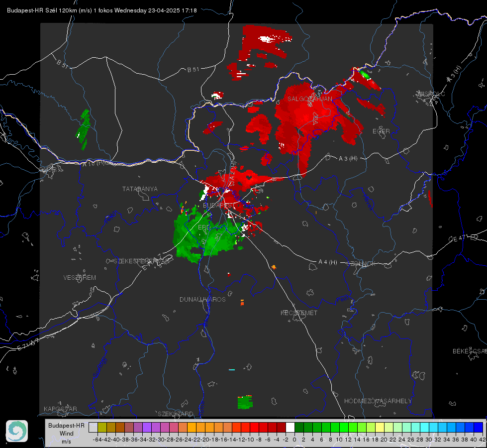487x448 pixels.
Task: Click the swirl logo icon beside the legend
Action: [17, 431]
